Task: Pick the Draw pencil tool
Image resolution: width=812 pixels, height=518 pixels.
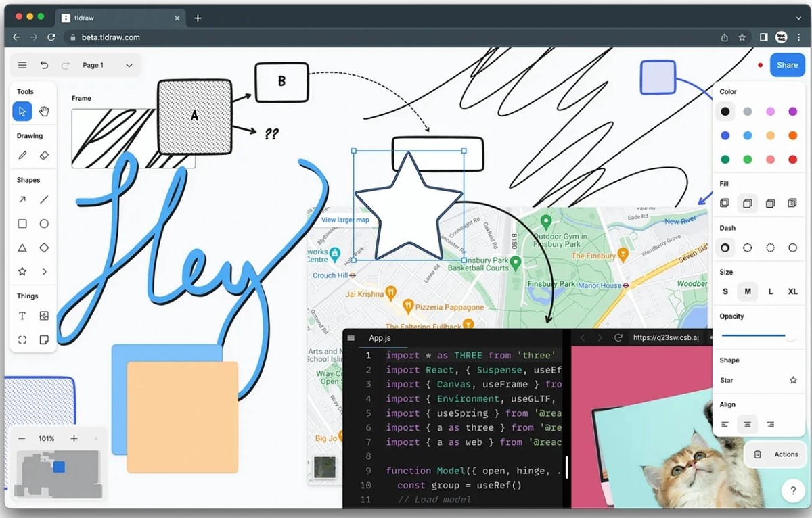Action: tap(22, 155)
